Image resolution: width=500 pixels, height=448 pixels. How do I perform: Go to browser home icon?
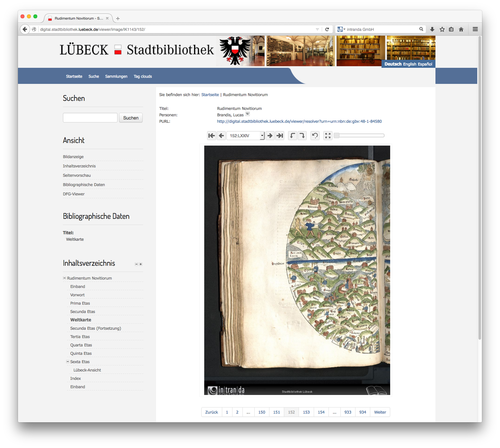click(461, 29)
